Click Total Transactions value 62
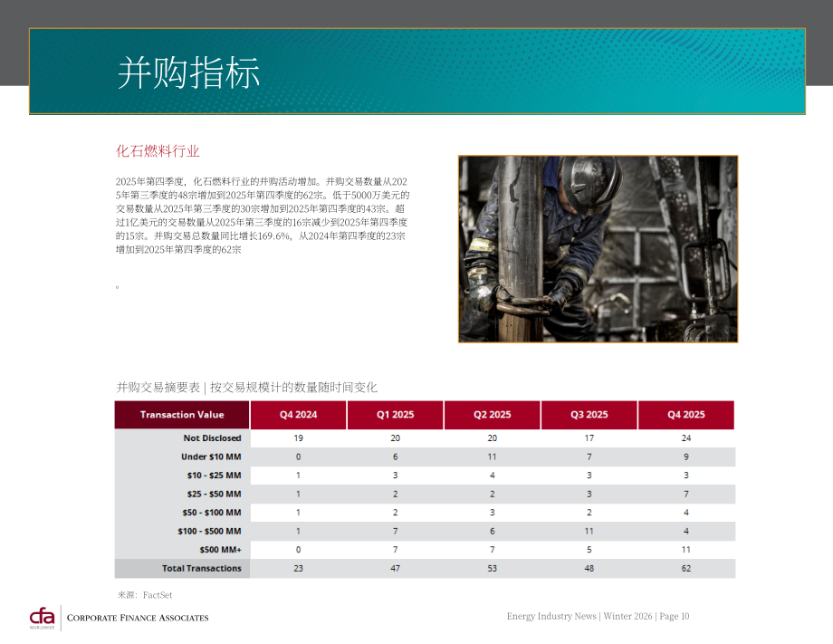833x644 pixels. pos(686,568)
